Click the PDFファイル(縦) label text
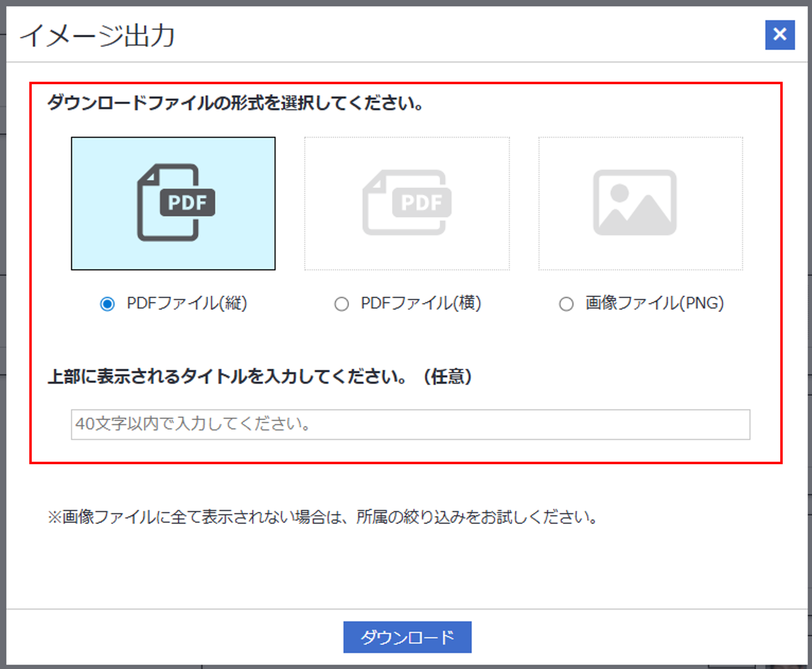Viewport: 812px width, 669px height. point(187,303)
